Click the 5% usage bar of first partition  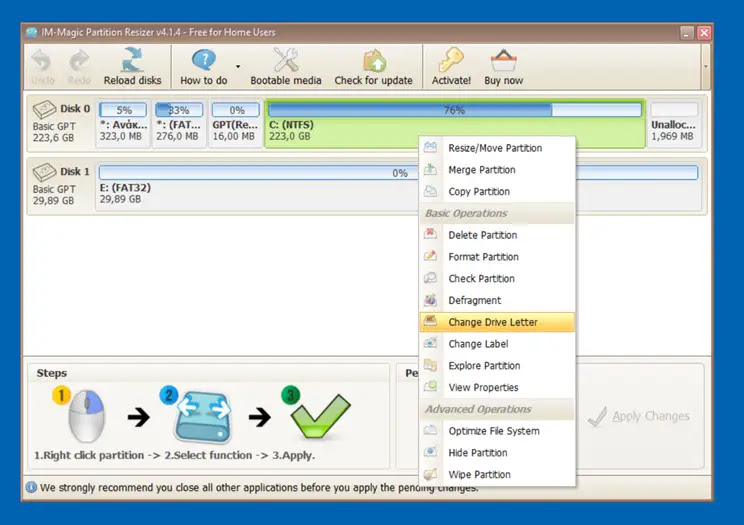pyautogui.click(x=123, y=110)
